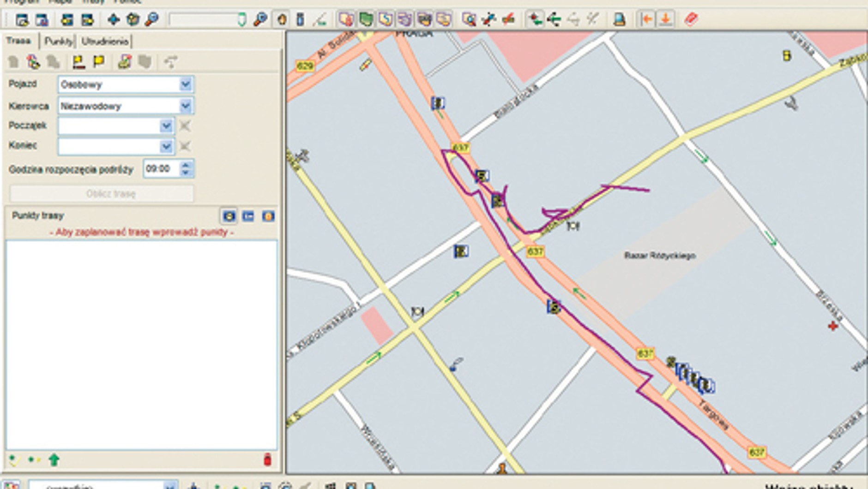This screenshot has width=868, height=489.
Task: Click the 3D box toolbar icon
Action: pyautogui.click(x=133, y=19)
